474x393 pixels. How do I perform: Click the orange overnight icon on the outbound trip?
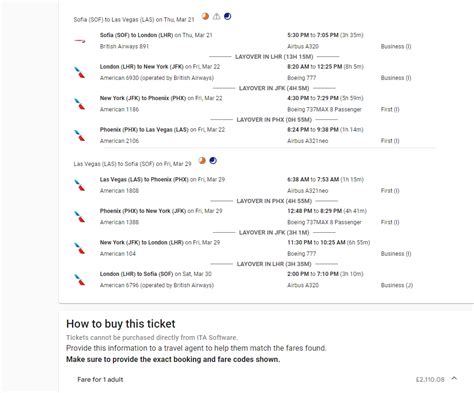pyautogui.click(x=205, y=16)
